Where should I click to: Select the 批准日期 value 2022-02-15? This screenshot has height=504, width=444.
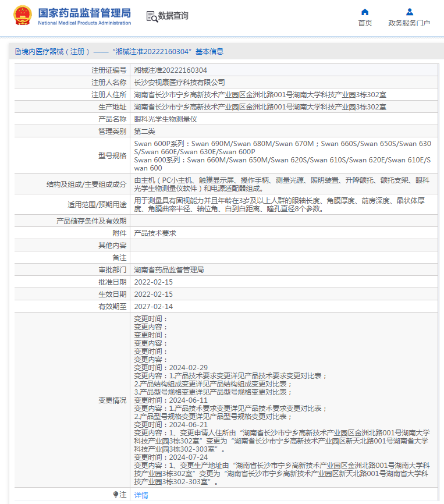tap(153, 282)
